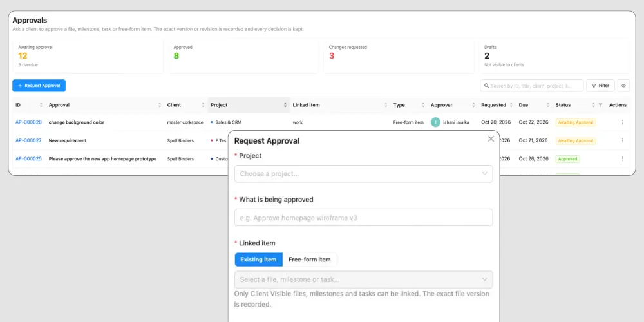644x322 pixels.
Task: Click 'Oct 21, 2026' due date
Action: click(533, 140)
